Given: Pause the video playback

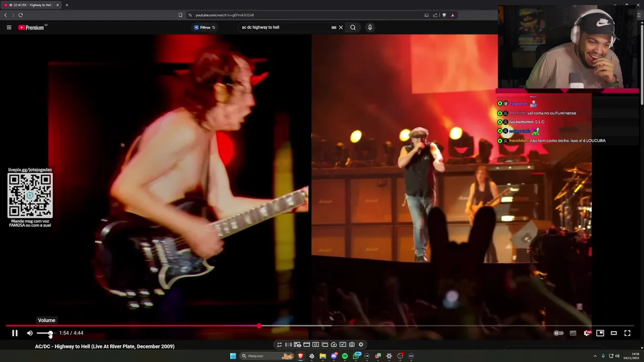Looking at the screenshot, I should tap(15, 333).
